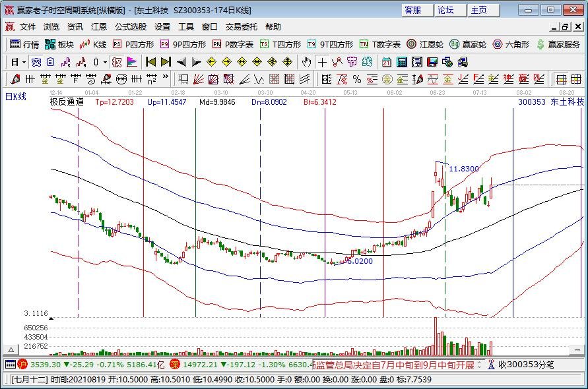Image resolution: width=588 pixels, height=389 pixels.
Task: Click the triangle button left of volume panel
Action: [x=11, y=349]
